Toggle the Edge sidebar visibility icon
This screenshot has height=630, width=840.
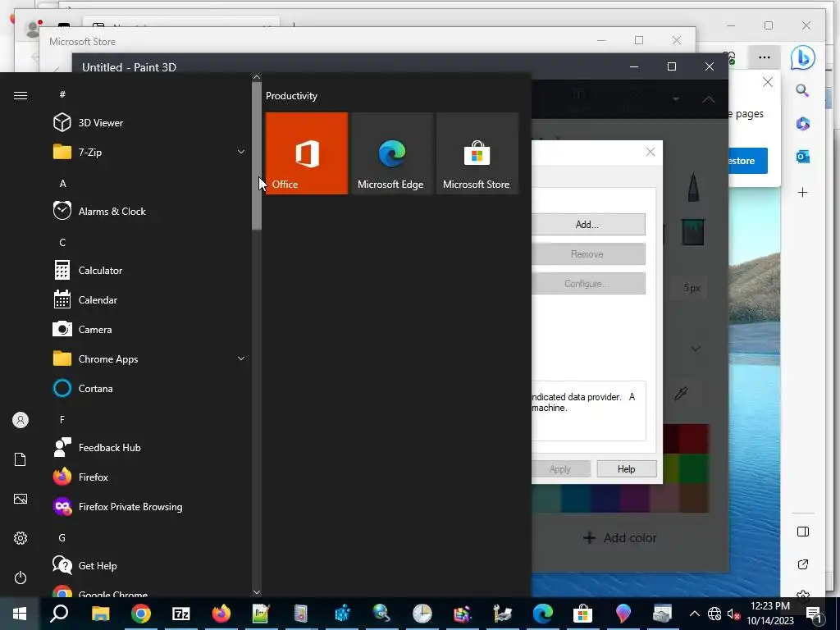[802, 532]
